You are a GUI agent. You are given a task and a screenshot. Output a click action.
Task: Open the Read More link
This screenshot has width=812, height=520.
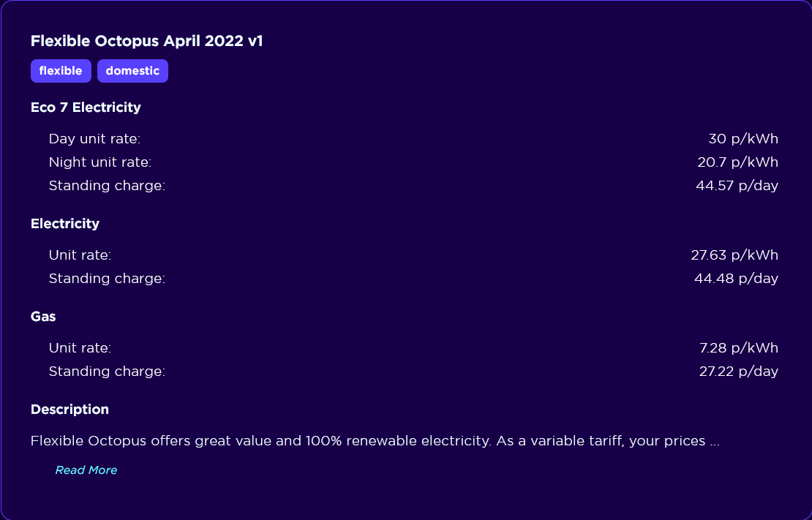point(86,470)
